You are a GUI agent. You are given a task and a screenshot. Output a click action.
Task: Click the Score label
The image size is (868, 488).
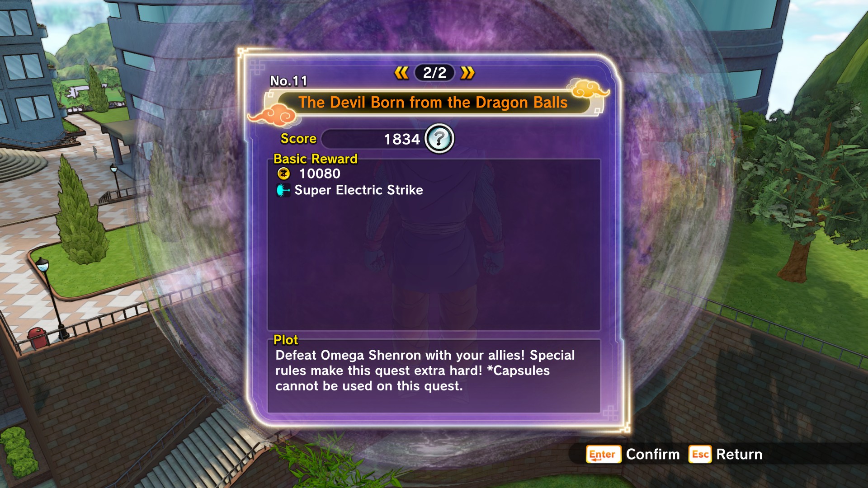(x=298, y=139)
